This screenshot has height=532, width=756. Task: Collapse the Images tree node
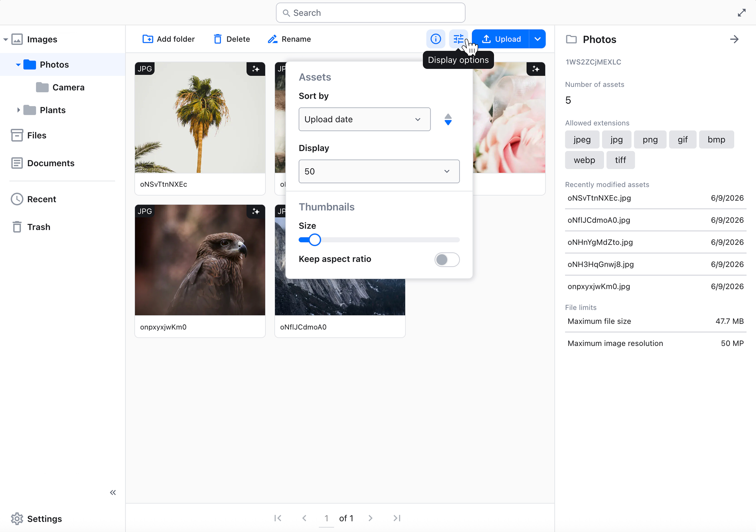(6, 39)
